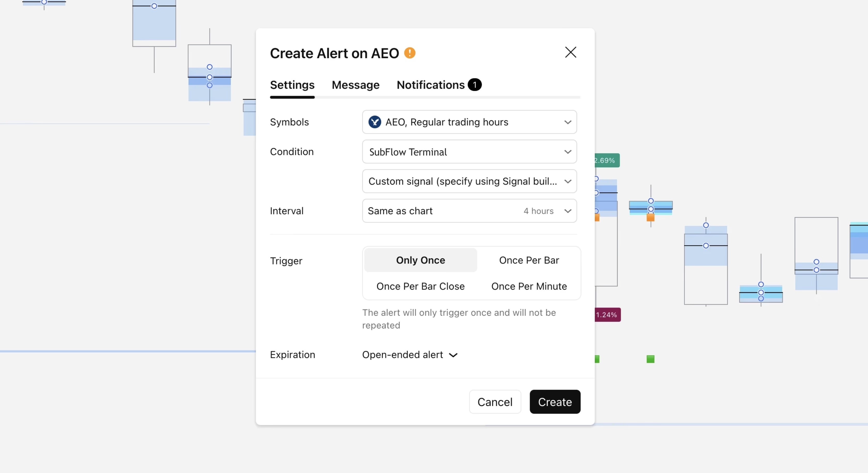The image size is (868, 473).
Task: Open the Custom signal dropdown
Action: click(x=469, y=181)
